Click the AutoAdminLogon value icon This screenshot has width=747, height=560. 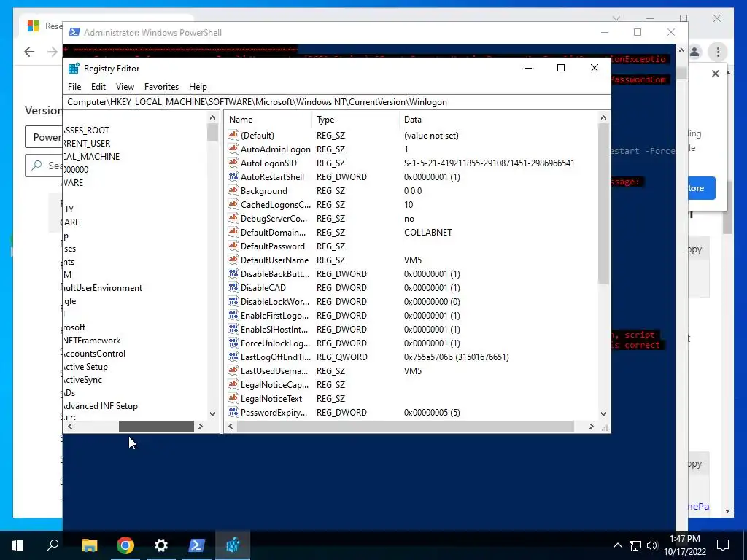[x=233, y=149]
